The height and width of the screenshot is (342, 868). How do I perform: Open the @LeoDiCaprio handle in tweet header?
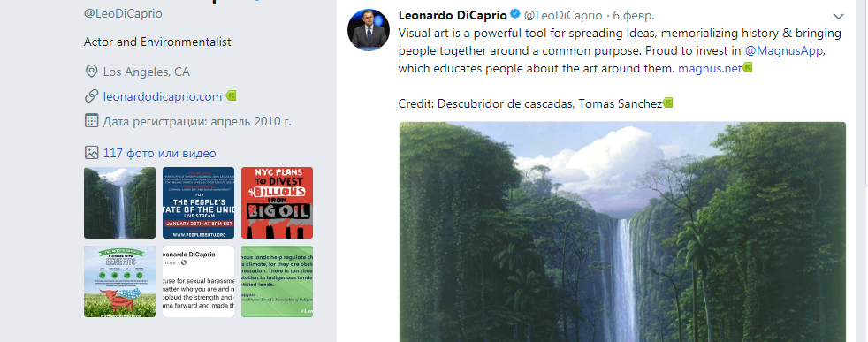563,15
